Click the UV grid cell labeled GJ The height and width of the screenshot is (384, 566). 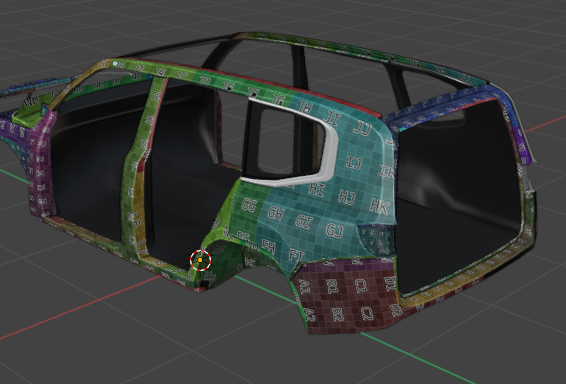pyautogui.click(x=334, y=230)
